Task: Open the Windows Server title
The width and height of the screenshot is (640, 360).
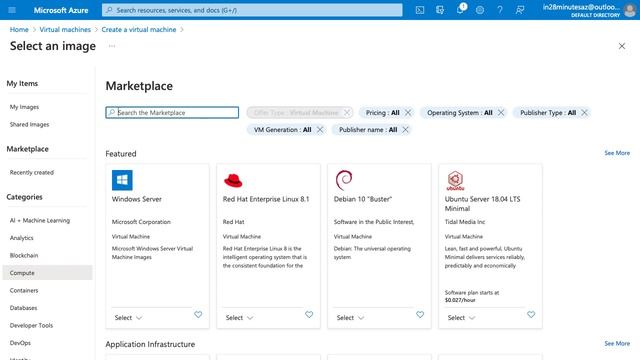Action: click(137, 199)
